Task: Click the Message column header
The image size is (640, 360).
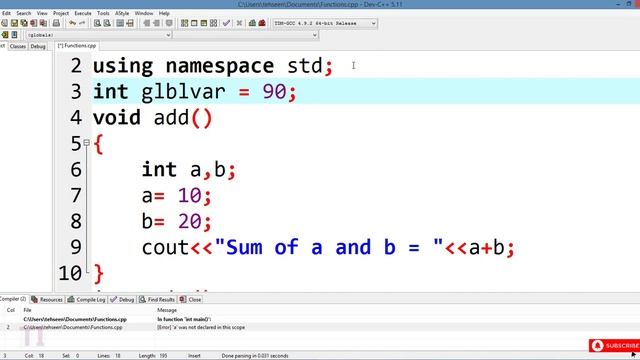Action: [167, 310]
